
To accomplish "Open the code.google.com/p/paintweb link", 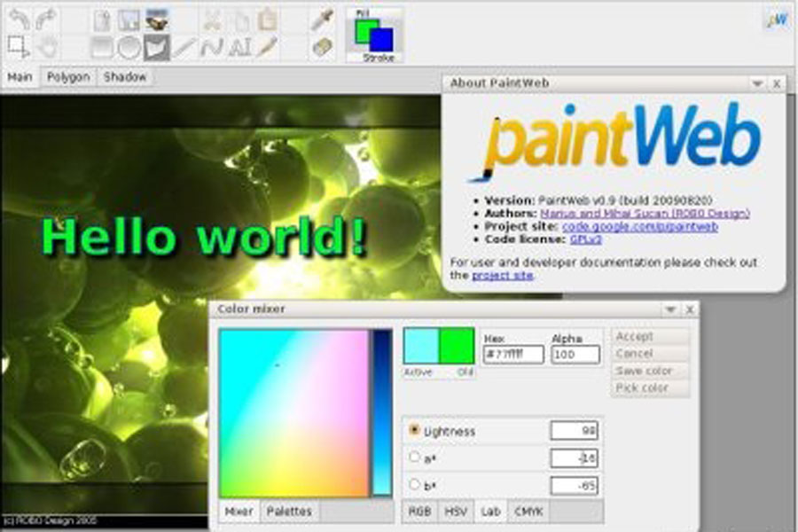I will pyautogui.click(x=640, y=226).
